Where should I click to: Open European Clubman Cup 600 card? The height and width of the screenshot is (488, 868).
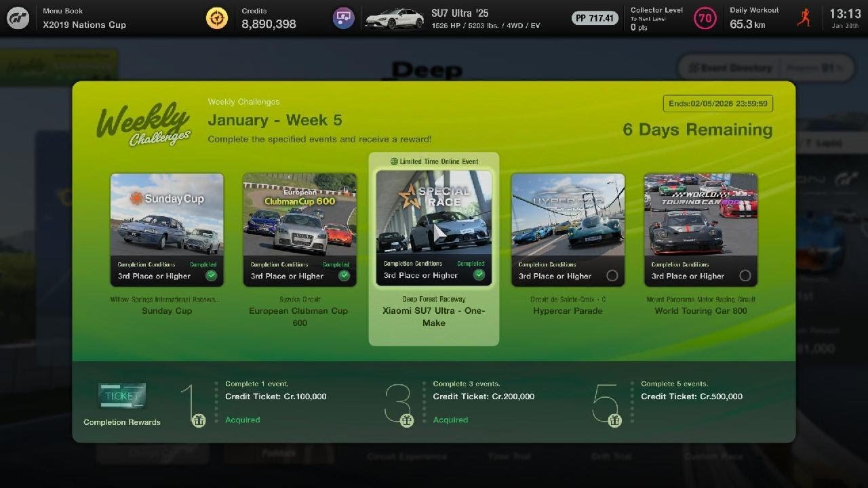click(x=300, y=230)
